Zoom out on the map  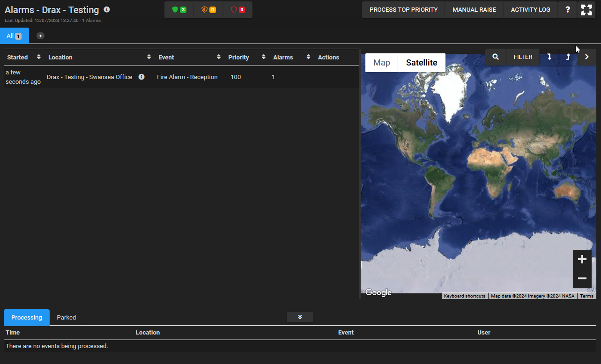(582, 278)
